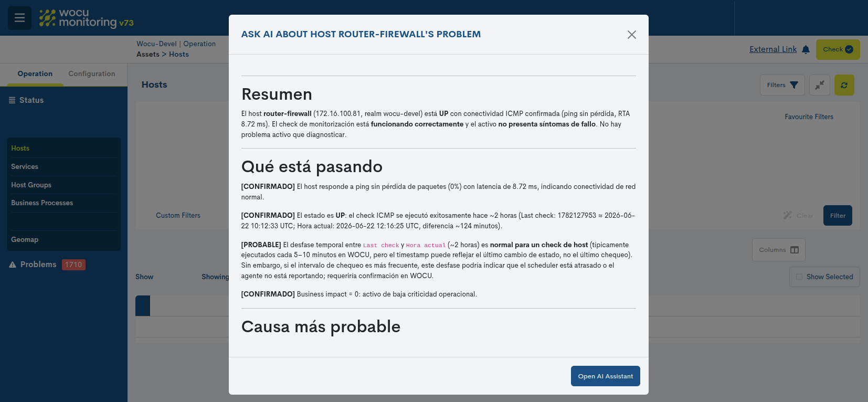Toggle the Show Selected checkbox
Viewport: 868px width, 402px height.
coord(799,277)
